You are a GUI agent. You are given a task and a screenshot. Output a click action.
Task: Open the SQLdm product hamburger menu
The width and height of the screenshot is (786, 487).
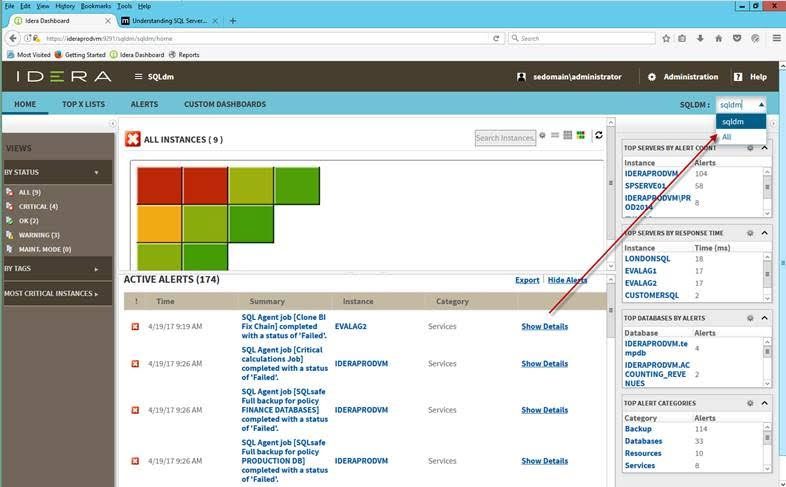click(138, 77)
